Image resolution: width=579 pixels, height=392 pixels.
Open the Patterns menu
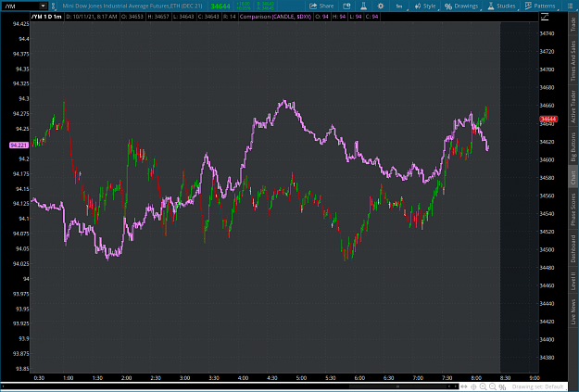540,6
